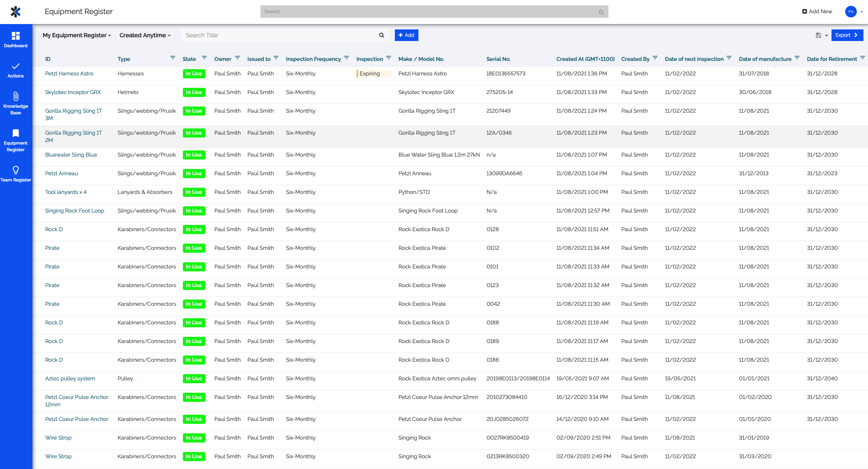The width and height of the screenshot is (868, 469).
Task: Click the save view floppy disk icon
Action: [x=818, y=35]
